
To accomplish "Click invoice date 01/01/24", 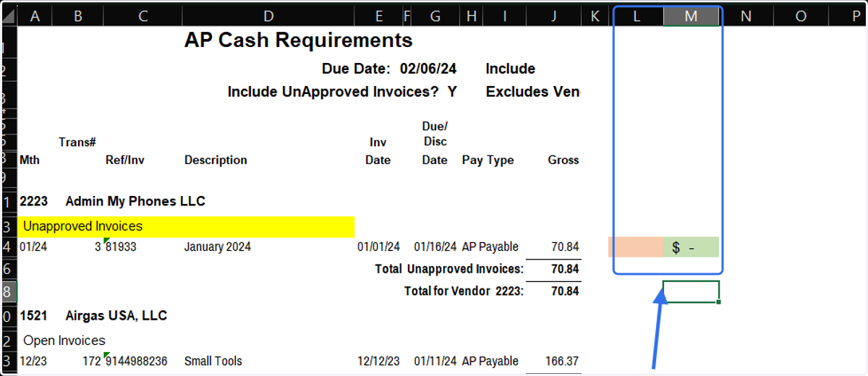I will (378, 247).
